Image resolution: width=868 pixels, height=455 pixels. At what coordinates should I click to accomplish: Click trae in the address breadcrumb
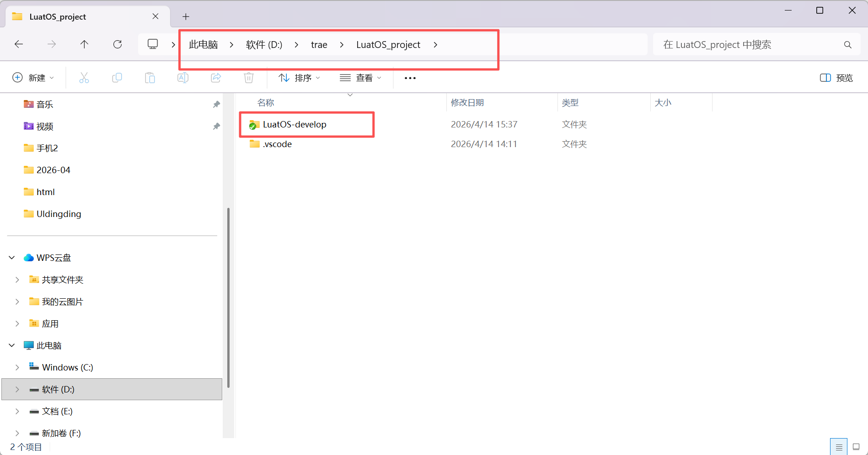[319, 44]
